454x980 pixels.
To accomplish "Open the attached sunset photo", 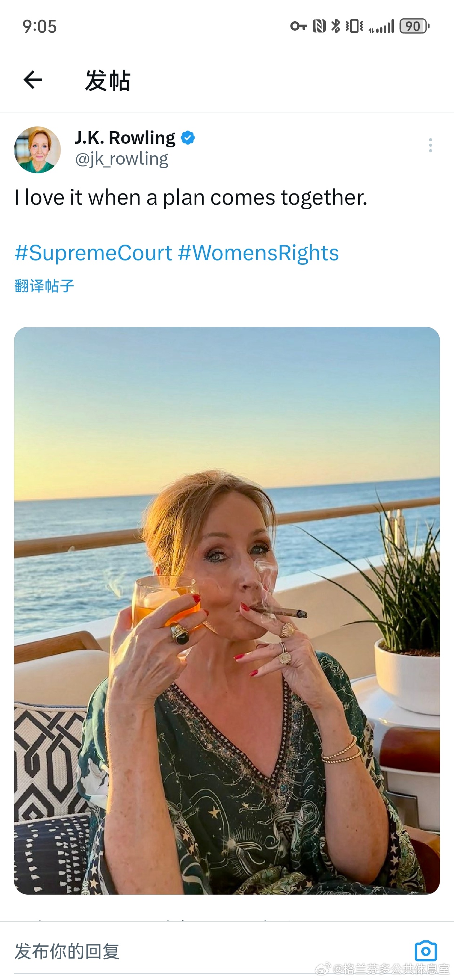I will [x=227, y=610].
